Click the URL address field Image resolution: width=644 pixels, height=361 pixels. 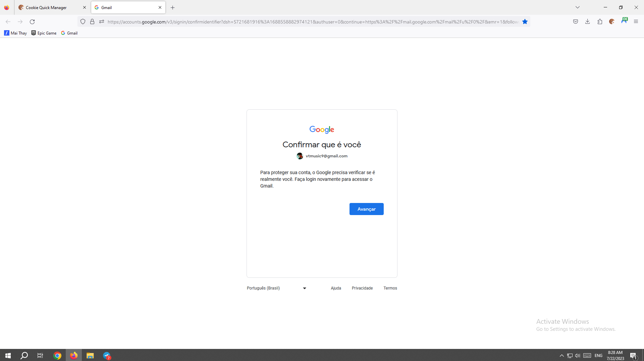pyautogui.click(x=313, y=22)
